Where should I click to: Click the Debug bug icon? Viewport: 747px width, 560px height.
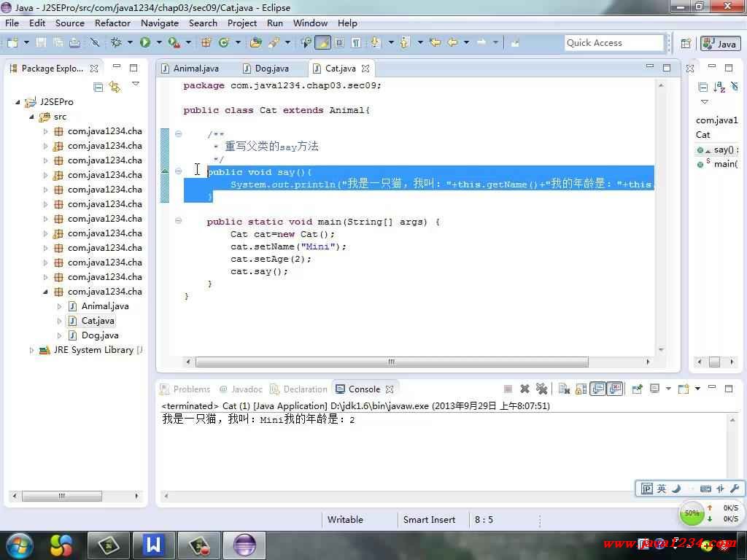coord(116,42)
